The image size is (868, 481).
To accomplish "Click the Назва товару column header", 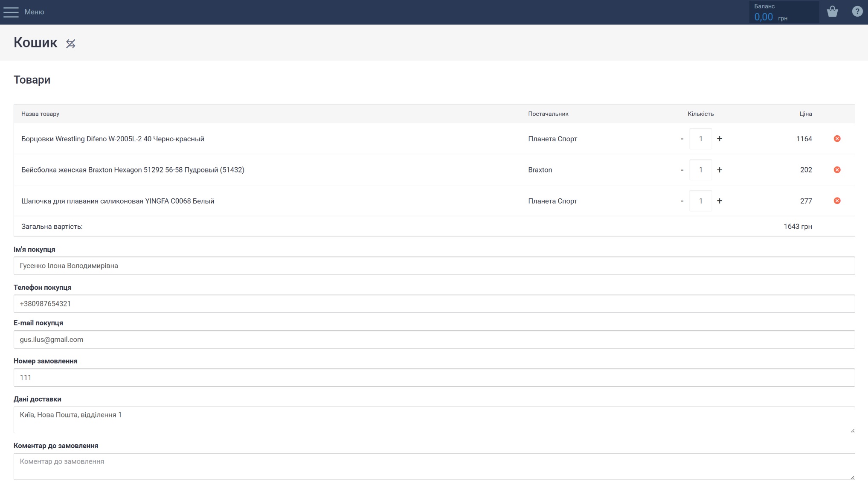I will [40, 114].
